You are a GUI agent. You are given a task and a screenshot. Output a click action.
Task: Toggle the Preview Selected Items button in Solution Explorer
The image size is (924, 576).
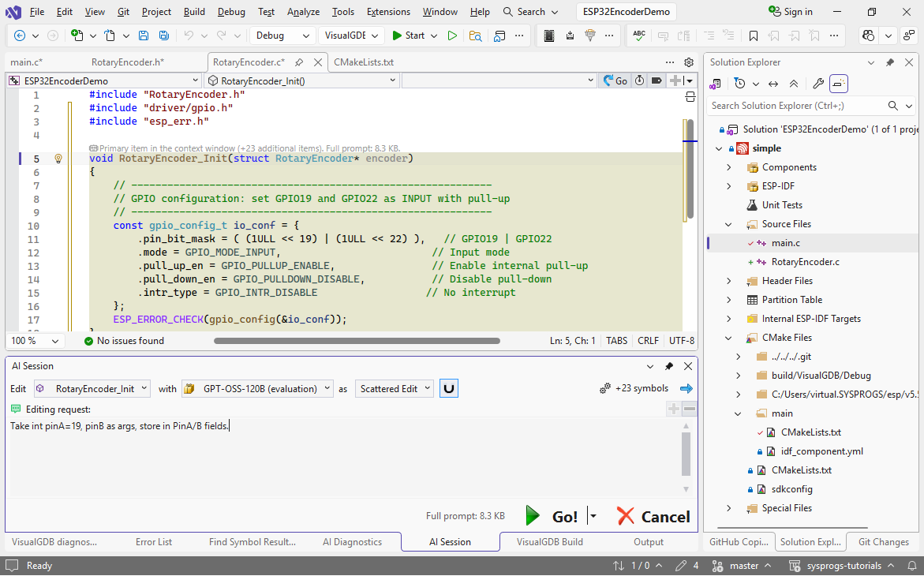coord(838,84)
